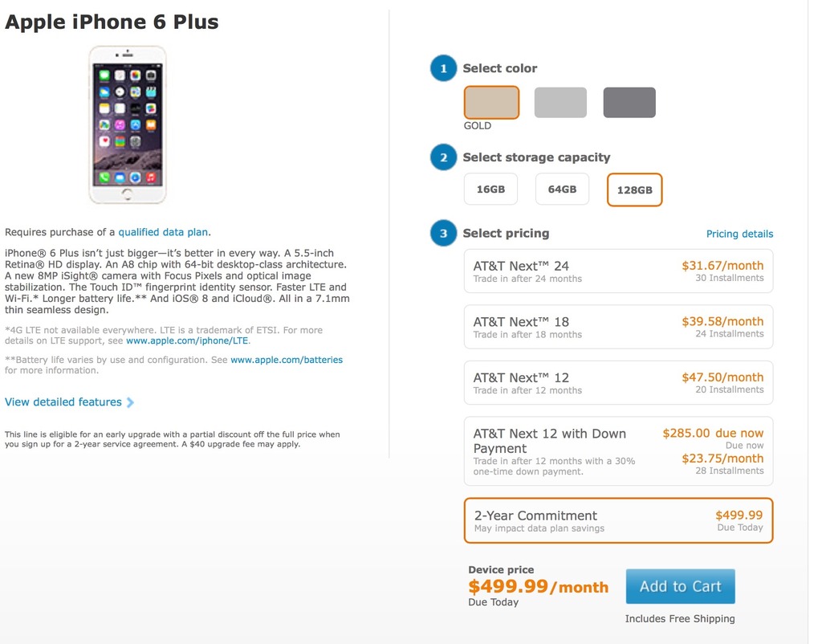Select AT&T Next 12 with Down Payment
Screen dimensions: 822x644
[x=619, y=451]
